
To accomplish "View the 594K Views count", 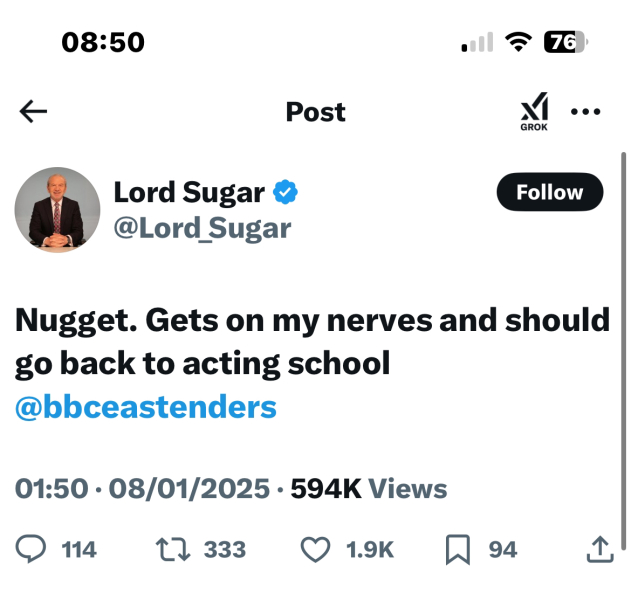I will [369, 489].
